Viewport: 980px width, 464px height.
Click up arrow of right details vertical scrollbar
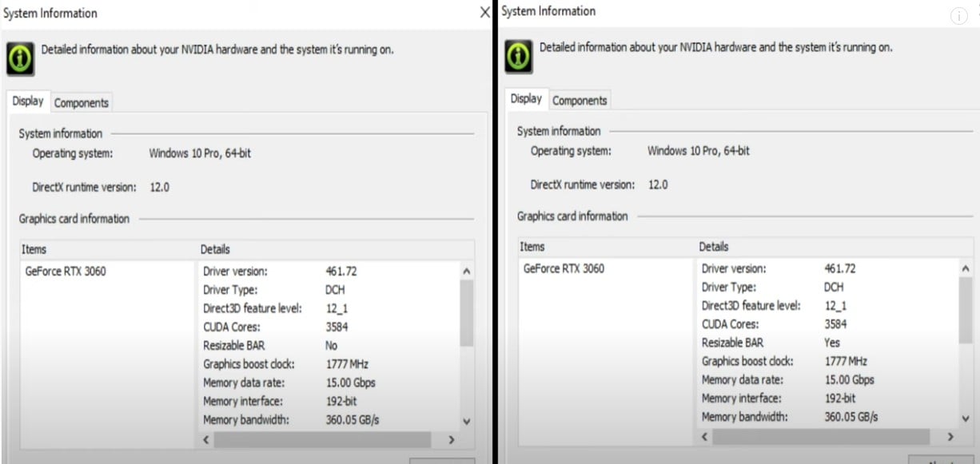pos(966,269)
